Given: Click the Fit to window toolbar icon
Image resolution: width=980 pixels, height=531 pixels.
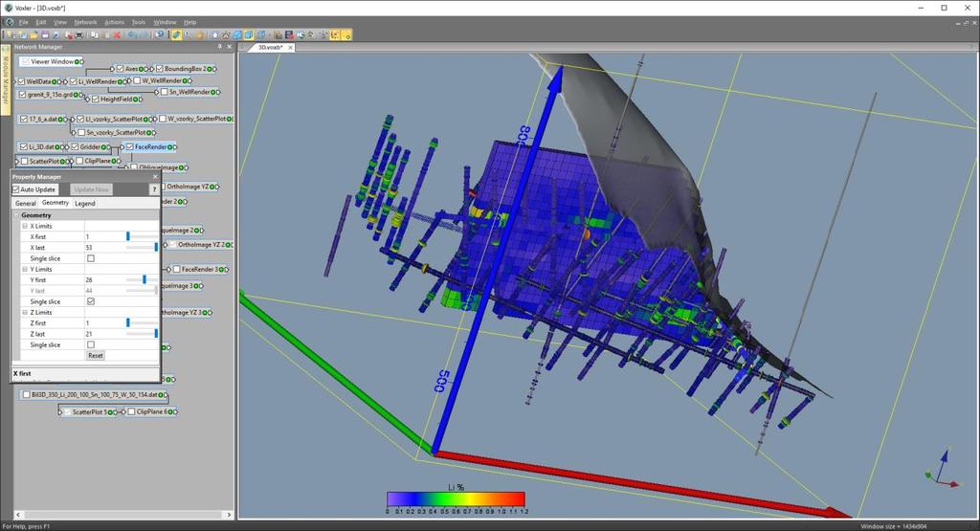Looking at the screenshot, I should tap(214, 35).
